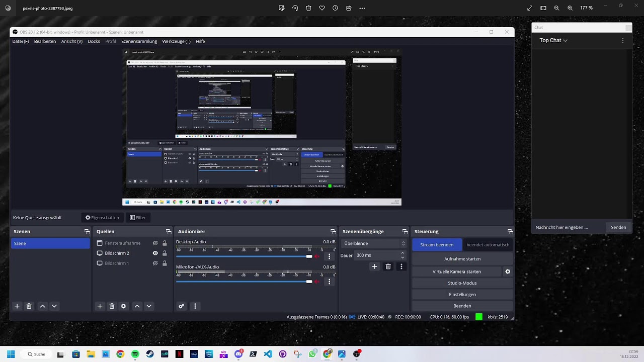Lock the Fensteraufnahme source
The height and width of the screenshot is (362, 644).
165,243
